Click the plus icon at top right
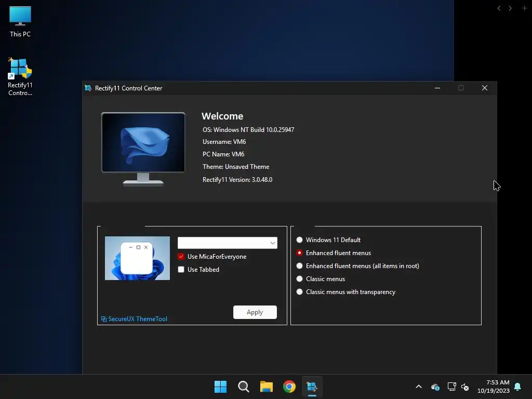 point(524,8)
